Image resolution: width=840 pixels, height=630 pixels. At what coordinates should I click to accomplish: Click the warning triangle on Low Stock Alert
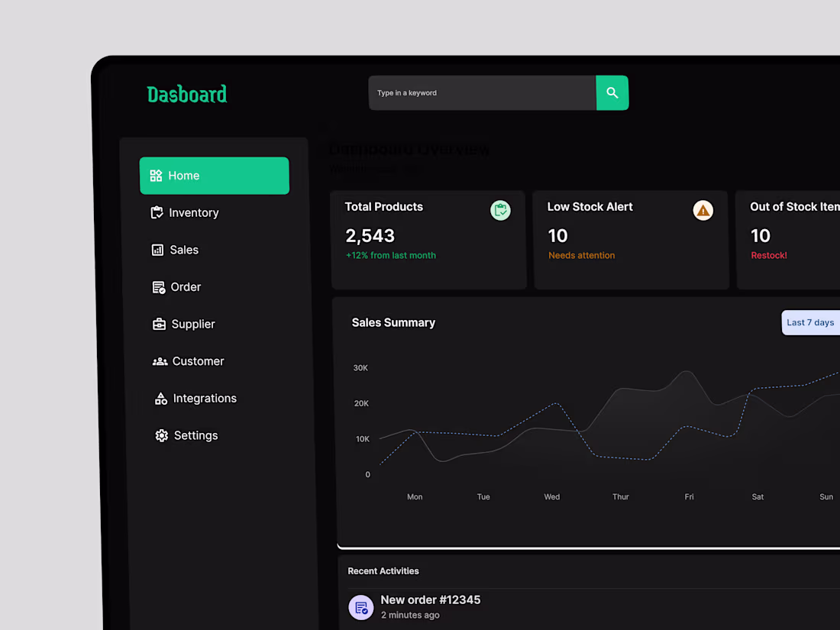703,210
